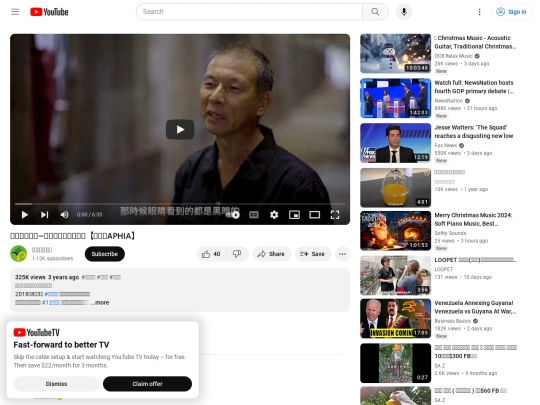Focus the Search input field

point(249,12)
